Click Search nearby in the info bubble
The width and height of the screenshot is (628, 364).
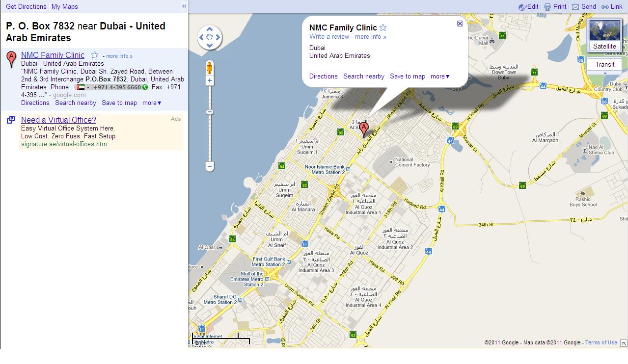point(364,76)
